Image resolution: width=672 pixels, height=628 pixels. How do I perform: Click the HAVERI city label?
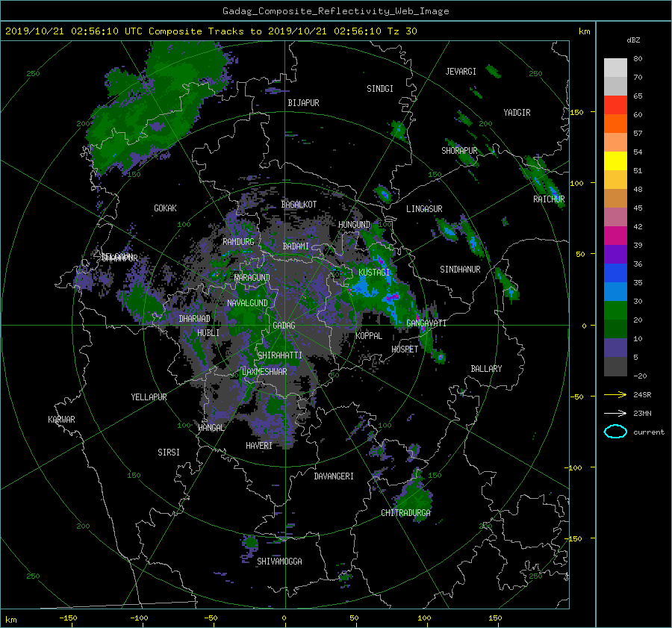[259, 446]
